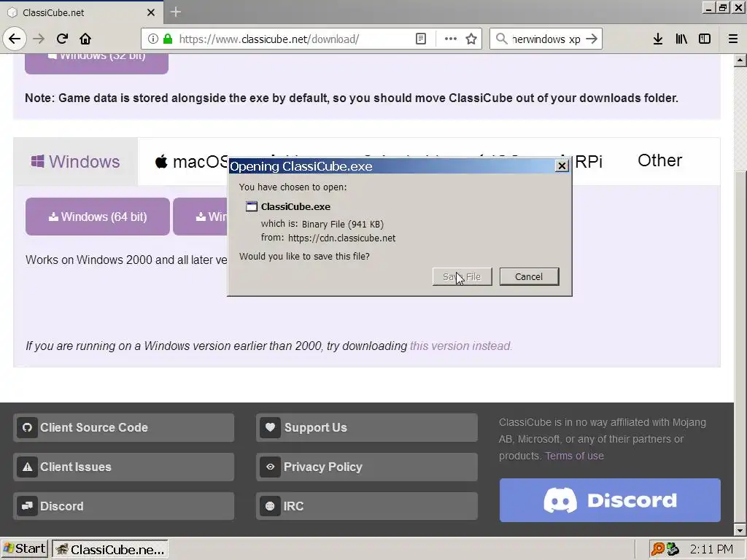747x560 pixels.
Task: Open the Windows Start menu
Action: click(25, 549)
